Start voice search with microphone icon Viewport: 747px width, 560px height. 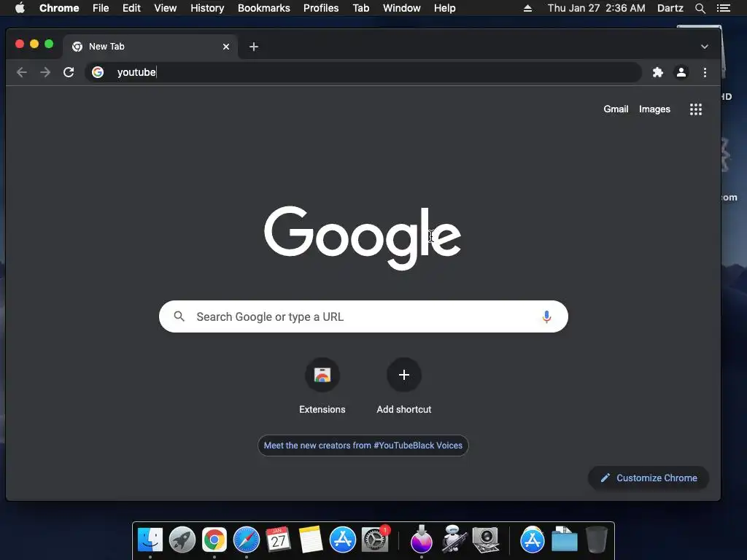[547, 316]
